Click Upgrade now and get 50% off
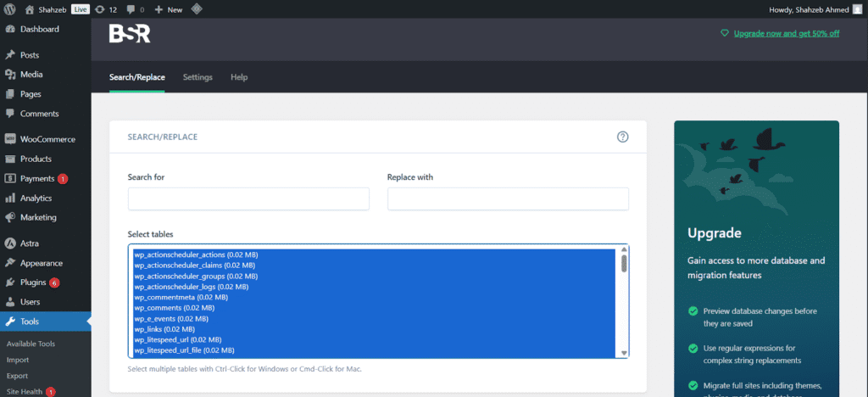 [x=786, y=33]
